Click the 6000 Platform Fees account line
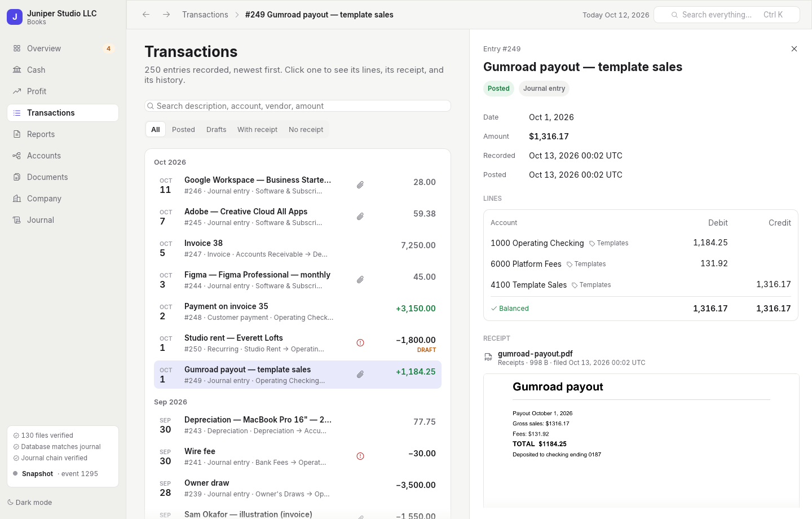Viewport: 812px width, 519px height. pos(641,264)
